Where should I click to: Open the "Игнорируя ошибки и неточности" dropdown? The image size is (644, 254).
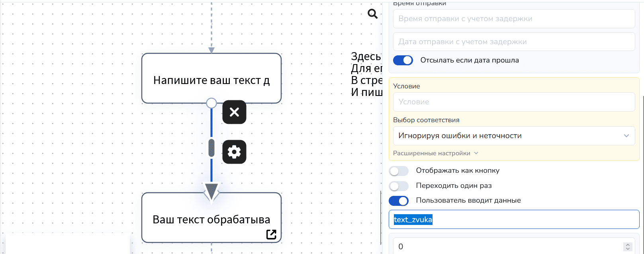point(514,136)
